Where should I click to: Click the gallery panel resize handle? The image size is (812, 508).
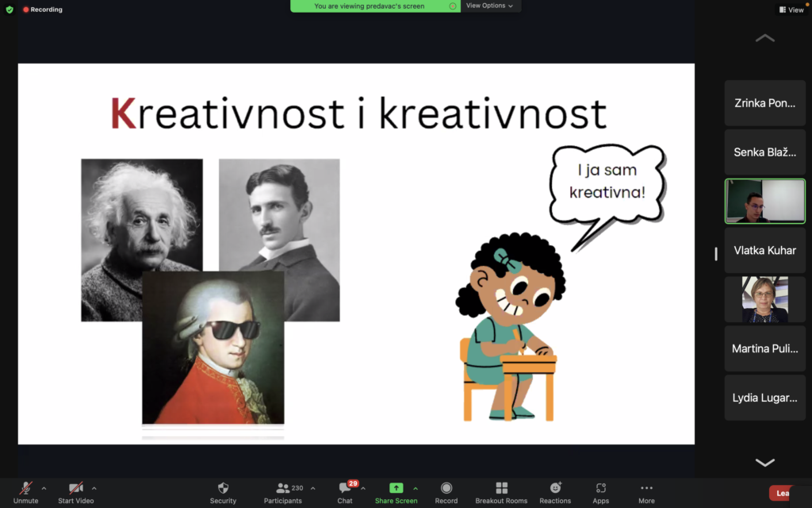[x=716, y=253]
